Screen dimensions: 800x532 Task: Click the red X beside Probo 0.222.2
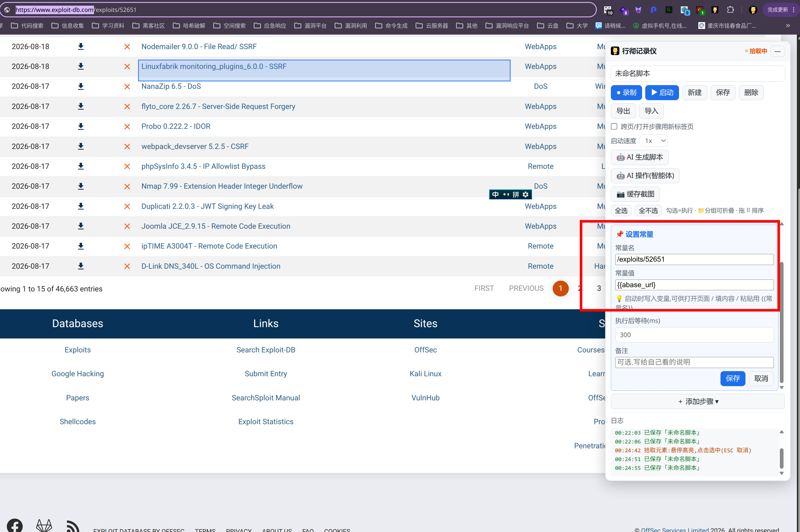pyautogui.click(x=127, y=127)
